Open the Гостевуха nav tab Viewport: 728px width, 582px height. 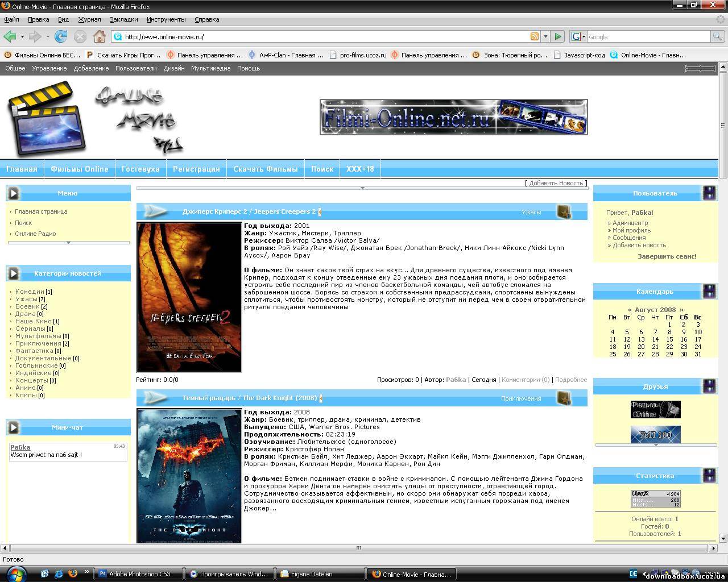click(x=140, y=169)
